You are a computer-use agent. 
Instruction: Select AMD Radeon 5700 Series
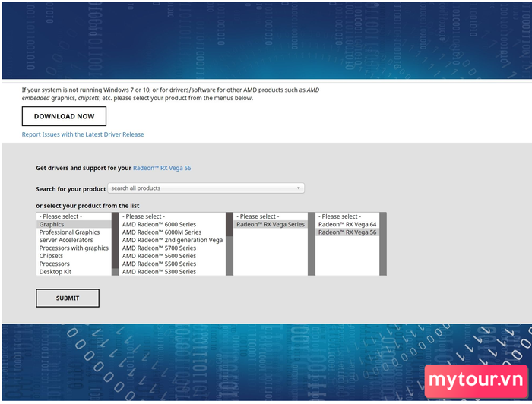[173, 248]
